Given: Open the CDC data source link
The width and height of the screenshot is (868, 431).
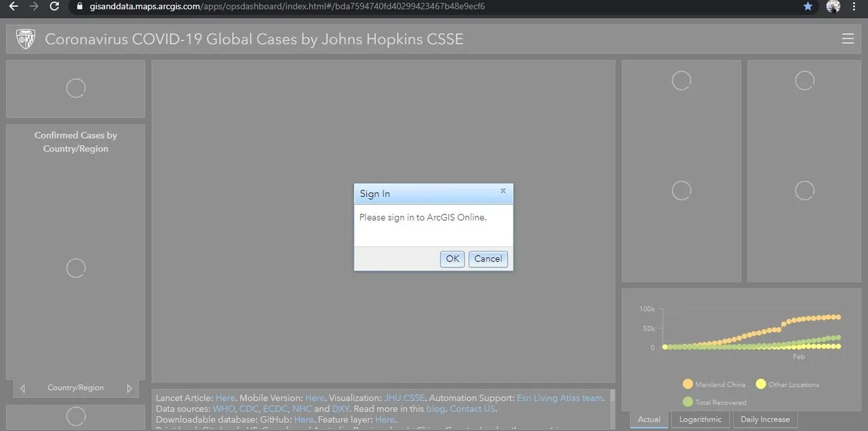Looking at the screenshot, I should click(x=249, y=409).
